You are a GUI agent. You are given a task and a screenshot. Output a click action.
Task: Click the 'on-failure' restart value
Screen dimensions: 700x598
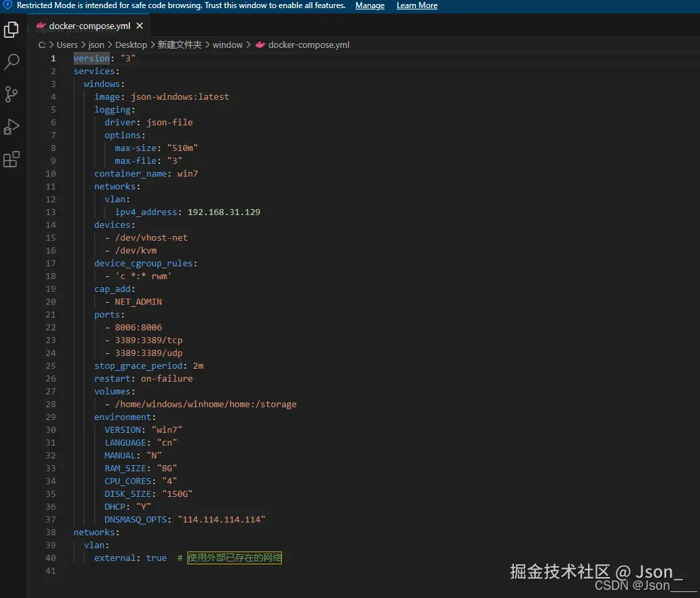pyautogui.click(x=167, y=378)
